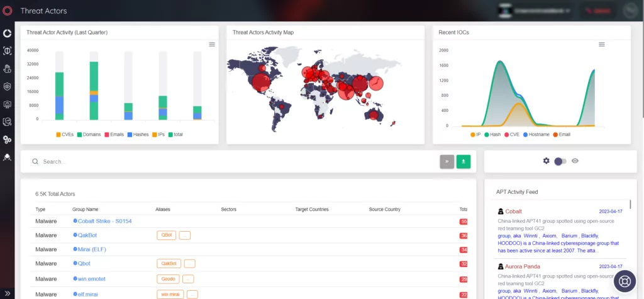Click the large red bubble over North America
The height and width of the screenshot is (299, 644).
(260, 82)
